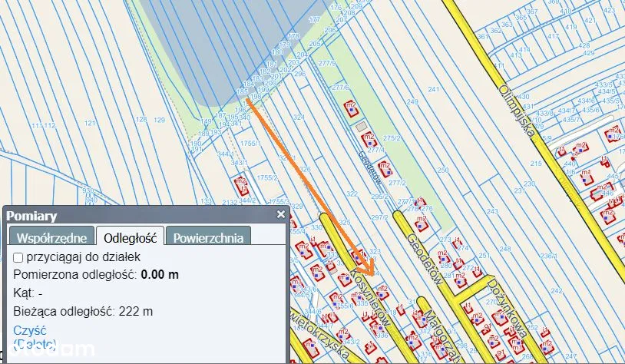Click parcel number 325
The image size is (625, 364).
coord(345,223)
